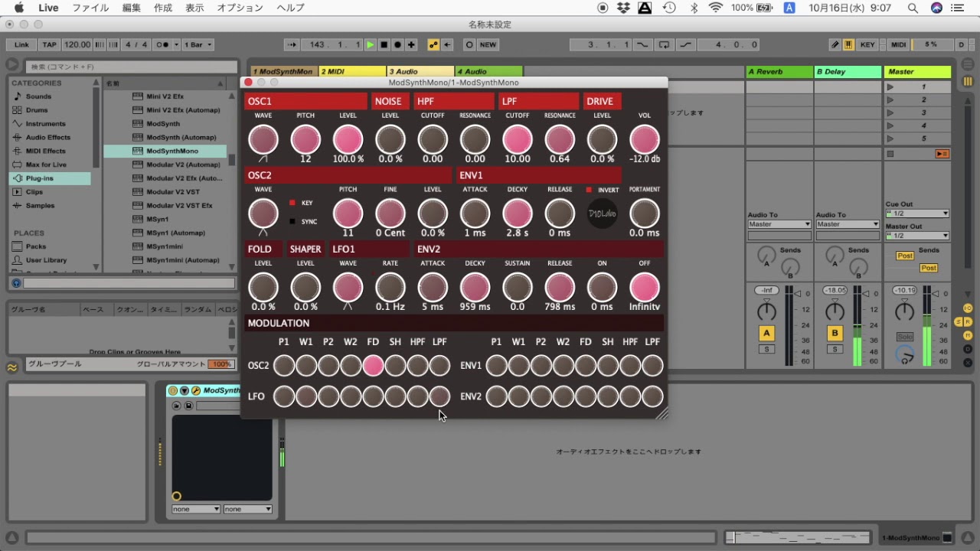Click the Stop All Clips square button

pyautogui.click(x=890, y=154)
